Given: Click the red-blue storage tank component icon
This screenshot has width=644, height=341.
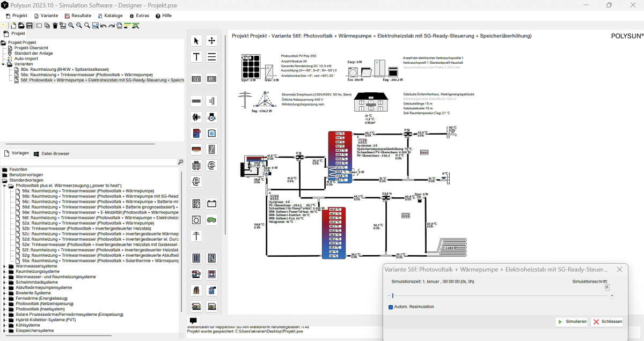Looking at the screenshot, I should tap(196, 133).
